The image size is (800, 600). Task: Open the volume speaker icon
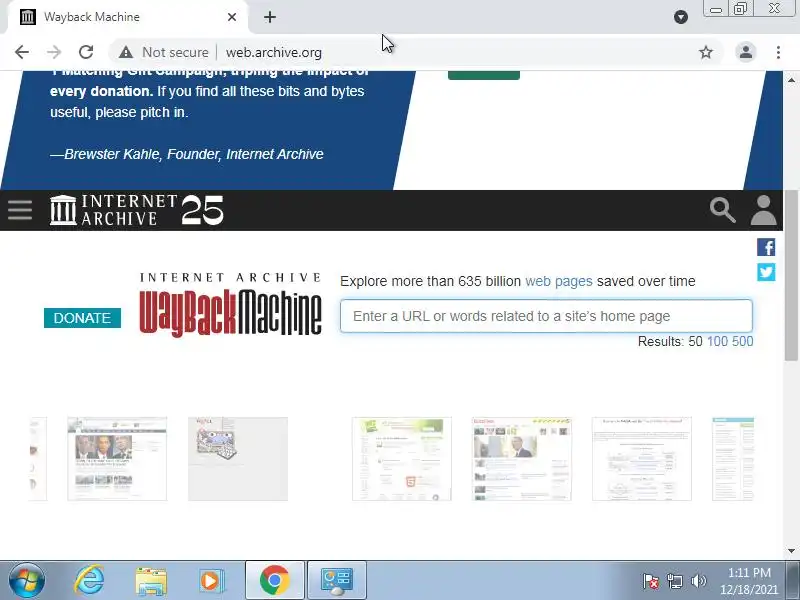click(x=698, y=581)
